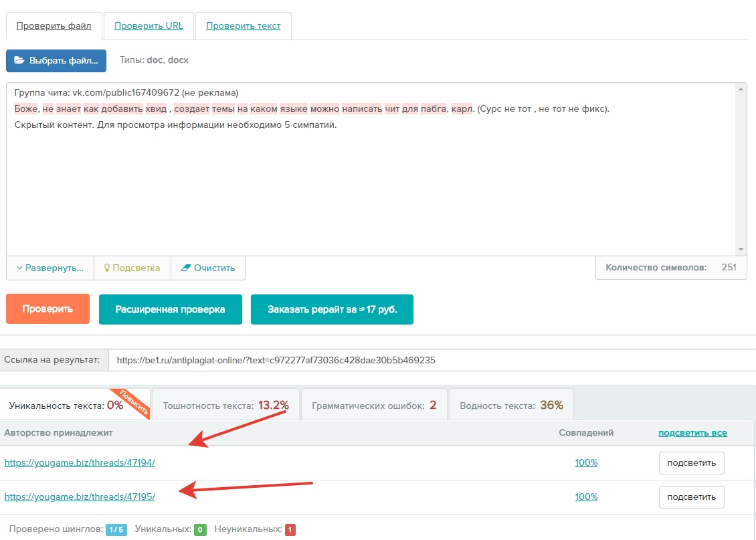Expand the text area with Развернуть...

[50, 268]
